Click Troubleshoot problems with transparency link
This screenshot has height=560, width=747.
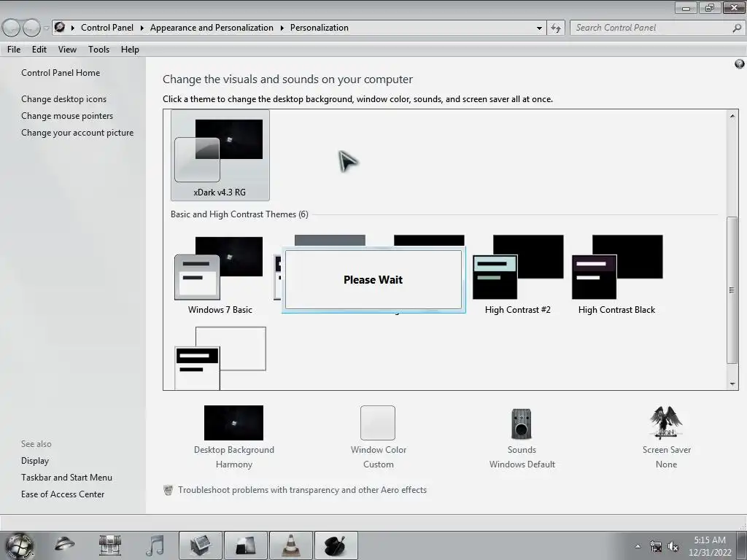point(302,490)
